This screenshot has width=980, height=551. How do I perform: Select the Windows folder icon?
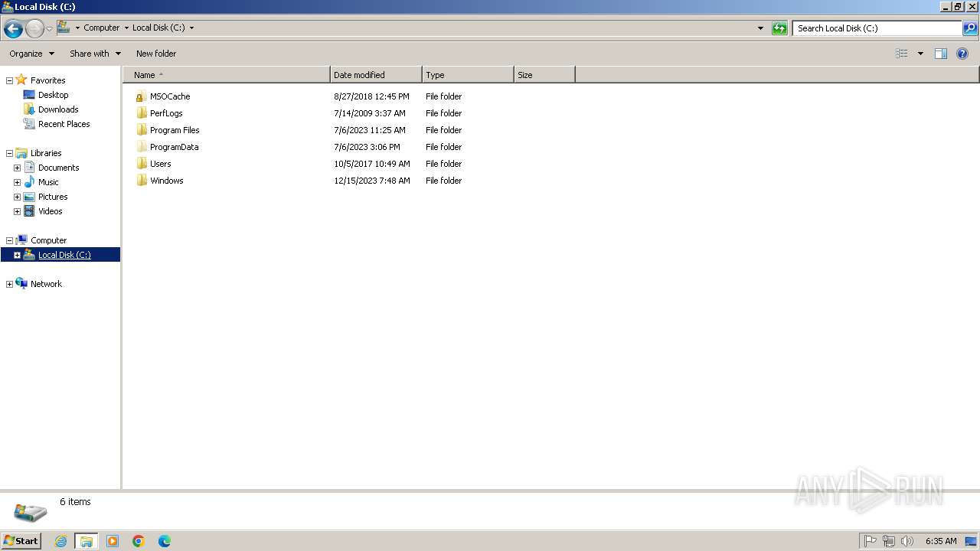[x=141, y=181]
